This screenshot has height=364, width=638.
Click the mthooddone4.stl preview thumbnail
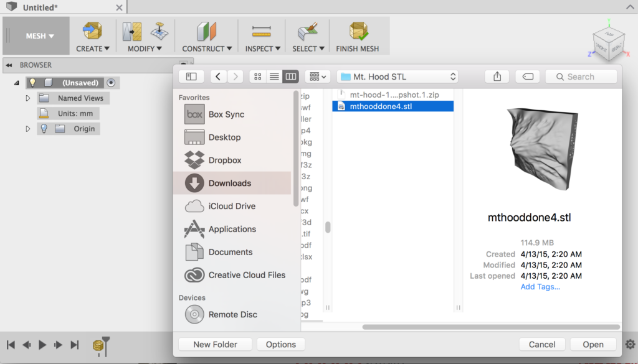pos(541,149)
